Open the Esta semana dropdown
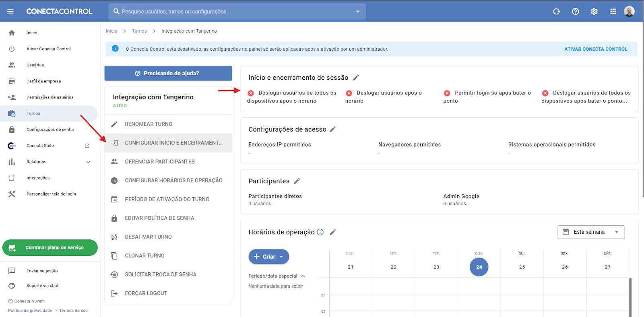This screenshot has width=644, height=317. coord(591,232)
